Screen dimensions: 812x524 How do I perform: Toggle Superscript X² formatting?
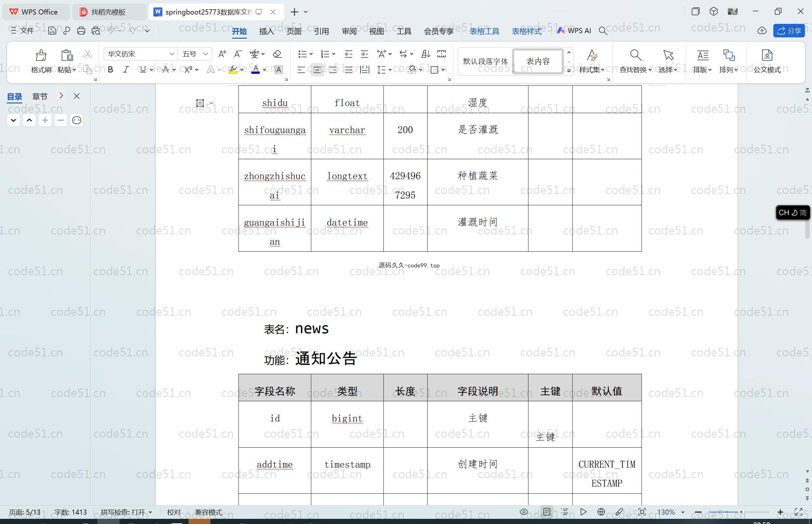pos(188,70)
